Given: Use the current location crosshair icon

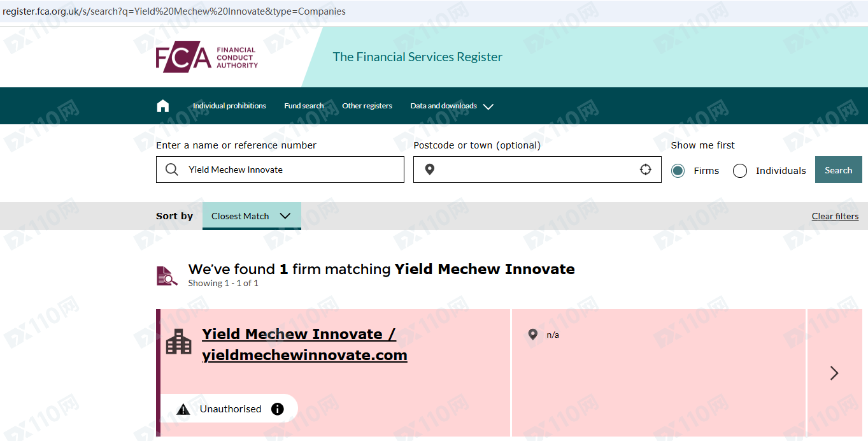Looking at the screenshot, I should coord(646,170).
